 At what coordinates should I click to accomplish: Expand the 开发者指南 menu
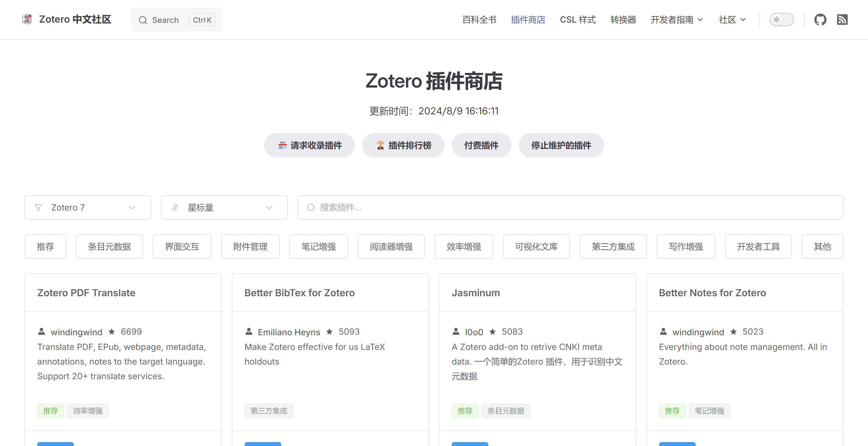point(677,20)
